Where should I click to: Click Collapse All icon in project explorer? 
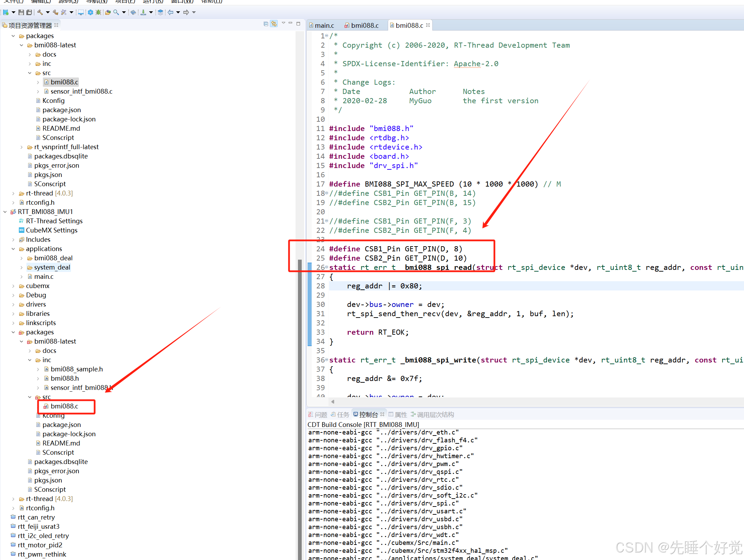click(266, 24)
